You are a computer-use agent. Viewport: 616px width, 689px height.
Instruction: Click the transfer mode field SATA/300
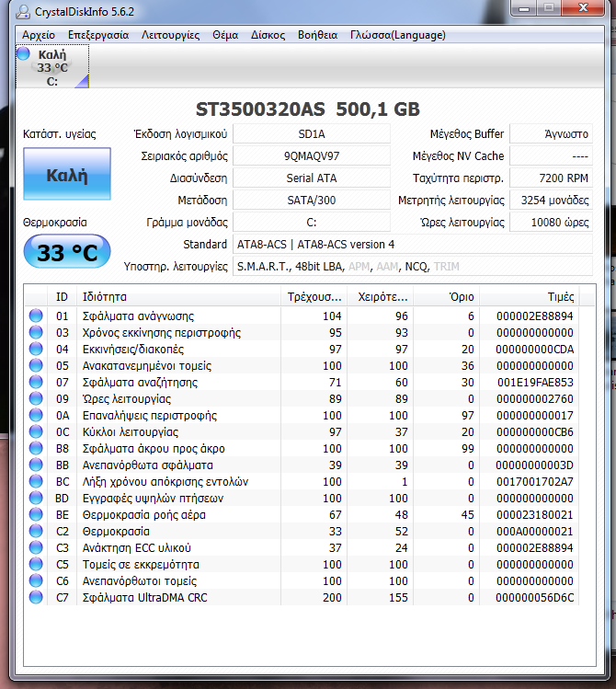click(312, 200)
